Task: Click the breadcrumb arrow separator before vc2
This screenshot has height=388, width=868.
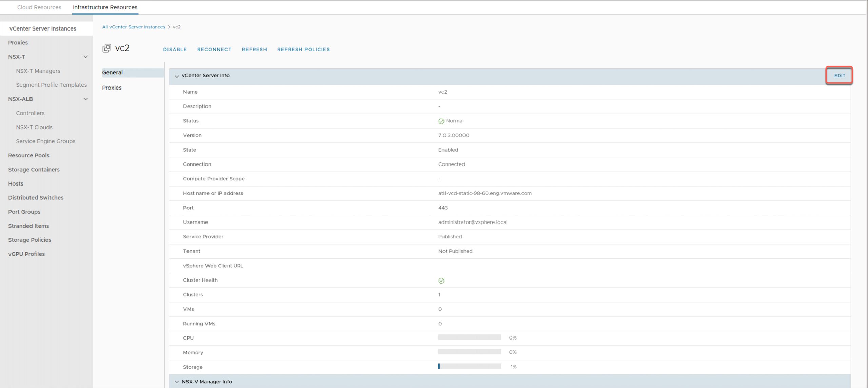Action: click(x=169, y=27)
